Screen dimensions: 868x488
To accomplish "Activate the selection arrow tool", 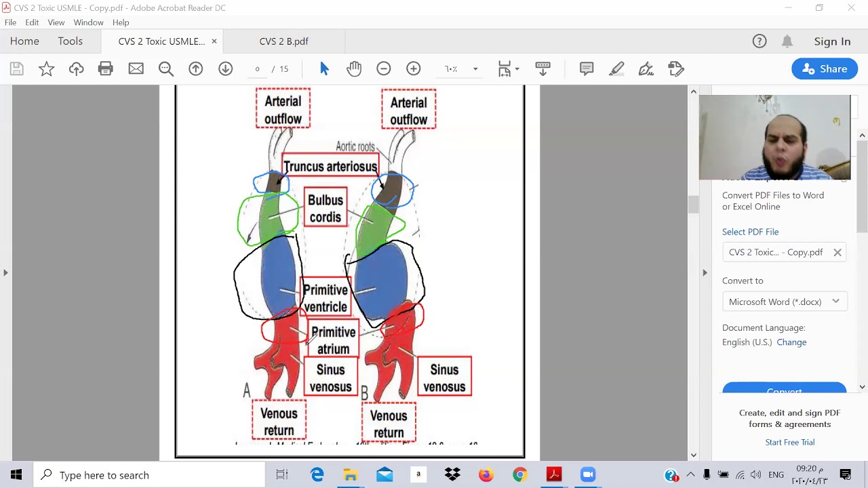I will pyautogui.click(x=324, y=68).
